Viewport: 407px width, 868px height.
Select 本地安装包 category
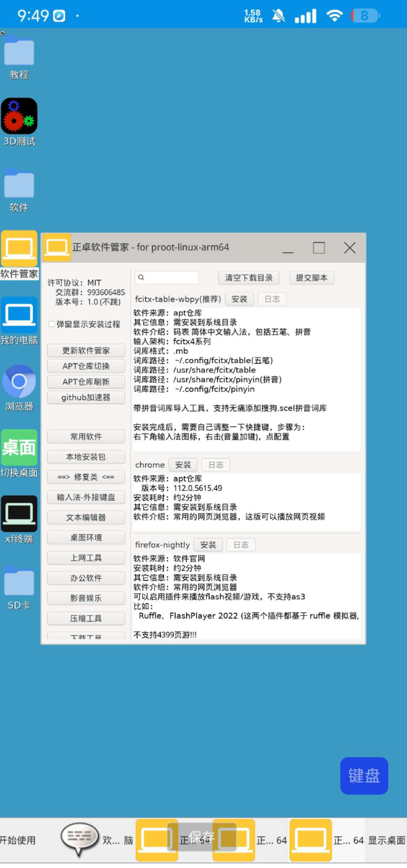(86, 457)
